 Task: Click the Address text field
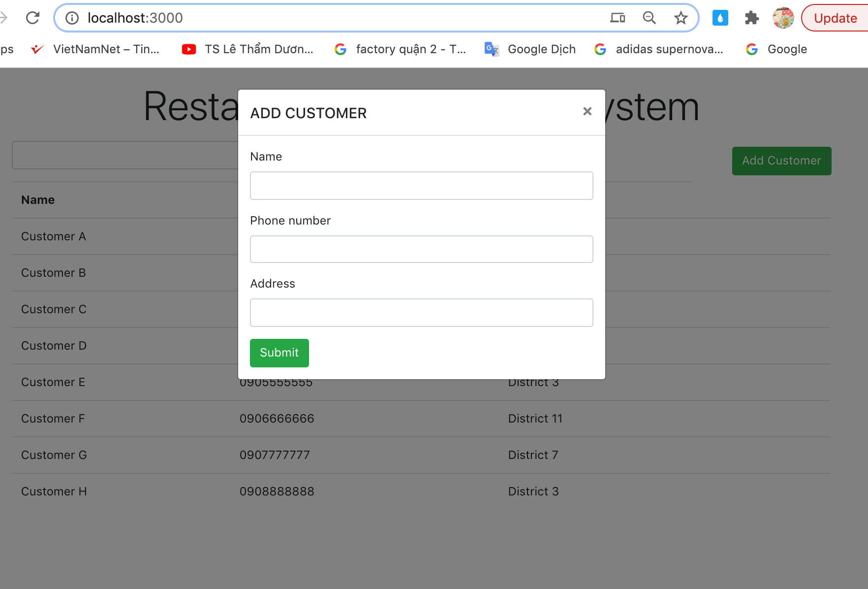[421, 313]
